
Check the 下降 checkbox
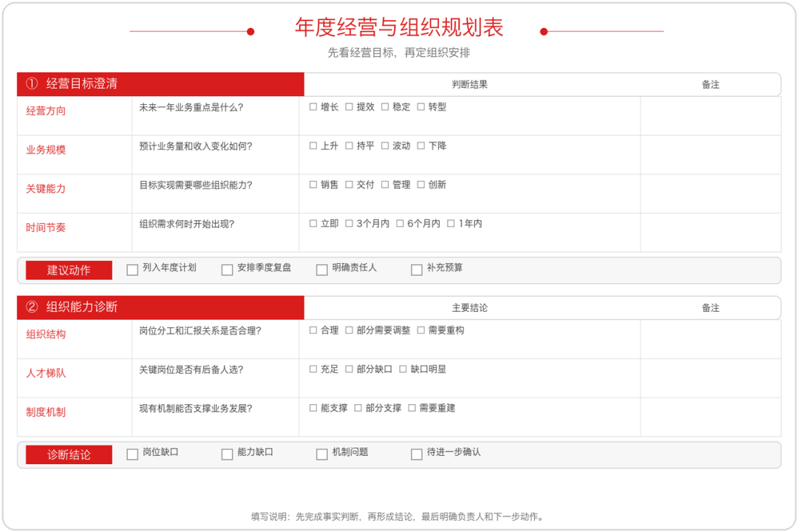tap(421, 146)
